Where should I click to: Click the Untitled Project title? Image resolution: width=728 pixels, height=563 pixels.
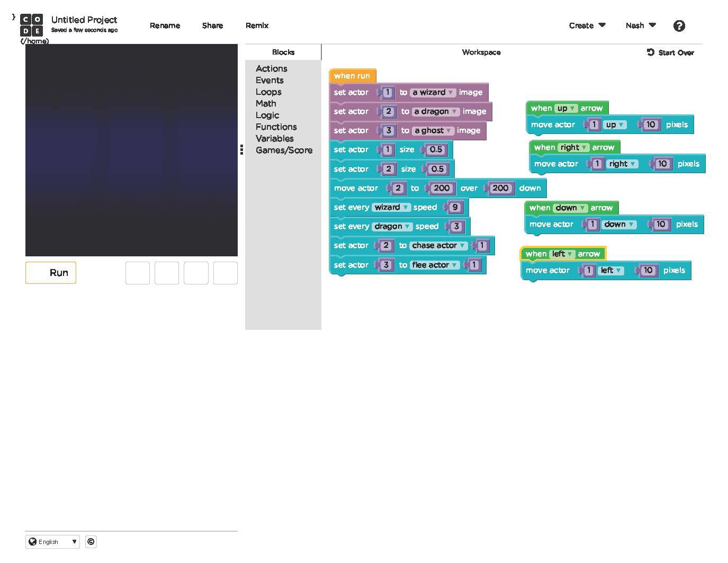point(84,20)
